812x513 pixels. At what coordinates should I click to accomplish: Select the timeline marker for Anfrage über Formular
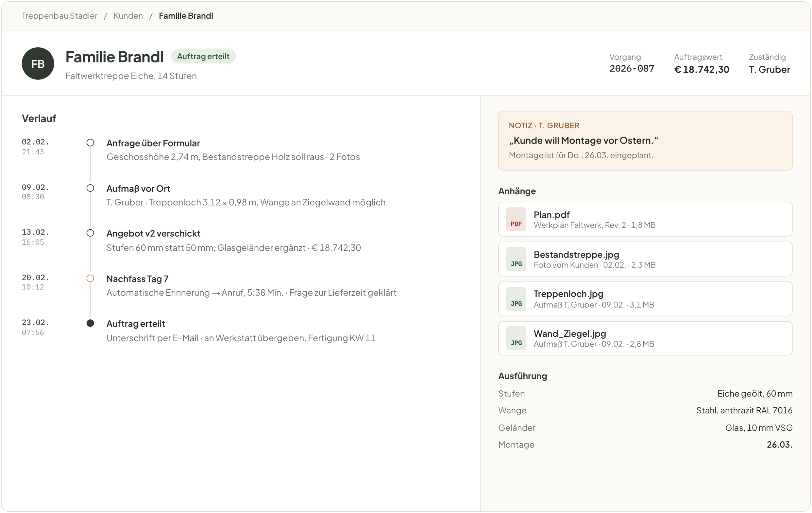[x=90, y=143]
